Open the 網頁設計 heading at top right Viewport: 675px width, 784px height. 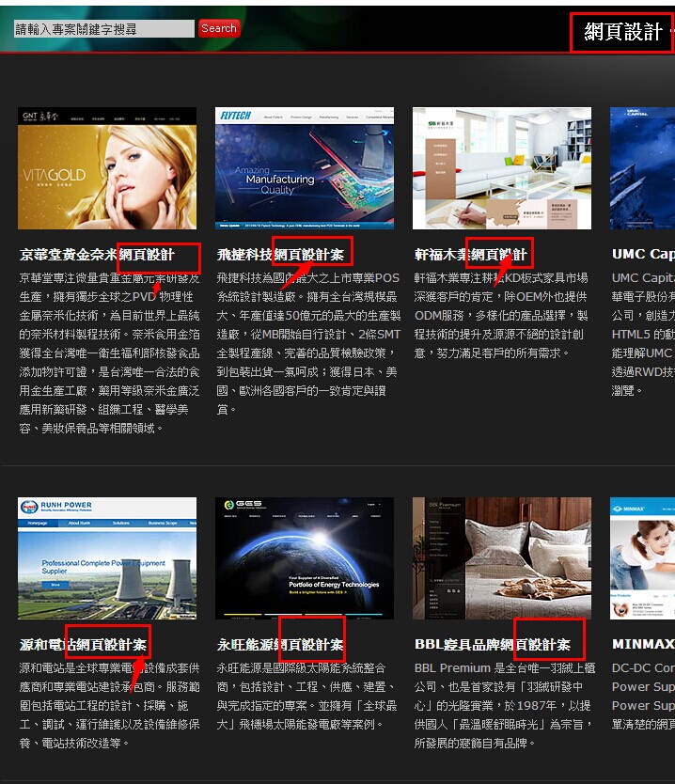coord(623,32)
